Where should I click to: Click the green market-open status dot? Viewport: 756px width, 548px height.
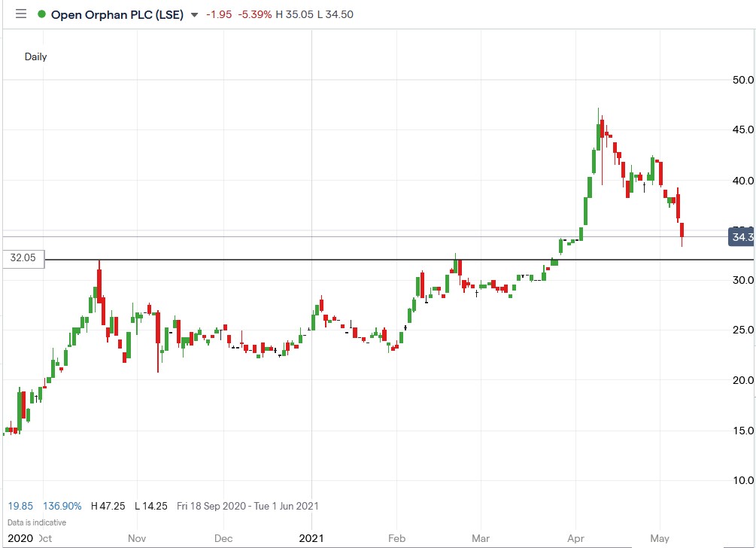[42, 14]
